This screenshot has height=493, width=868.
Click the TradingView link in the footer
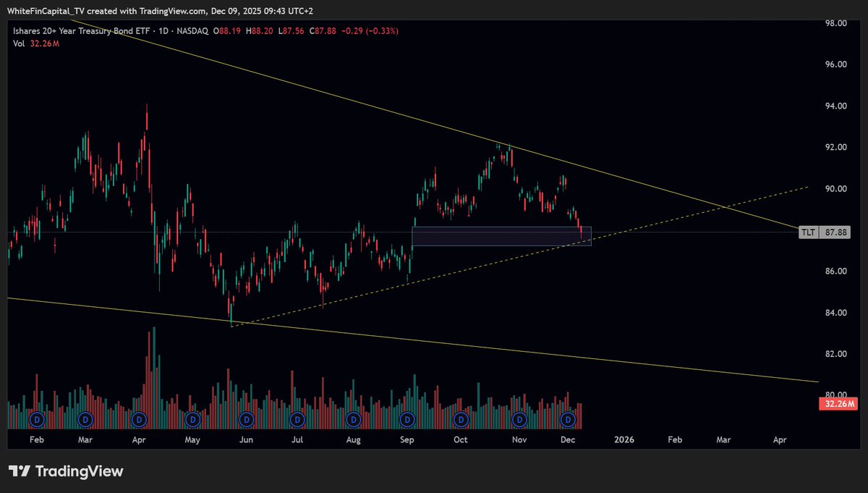80,471
